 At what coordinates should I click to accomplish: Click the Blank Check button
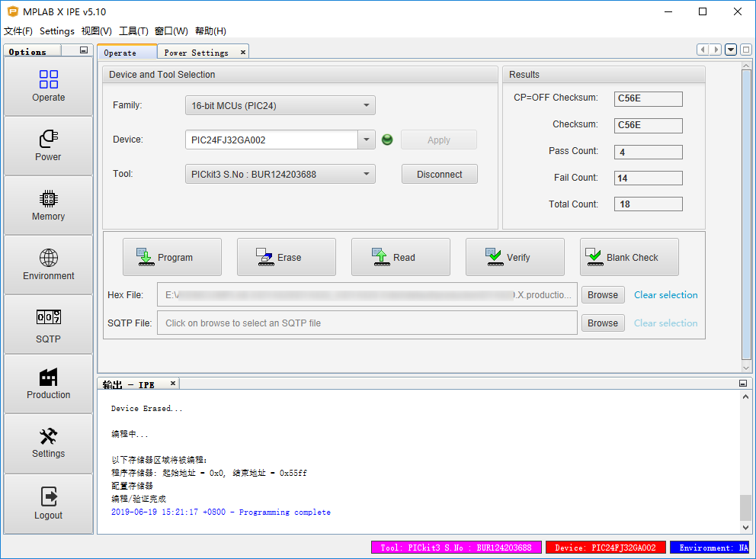[629, 257]
